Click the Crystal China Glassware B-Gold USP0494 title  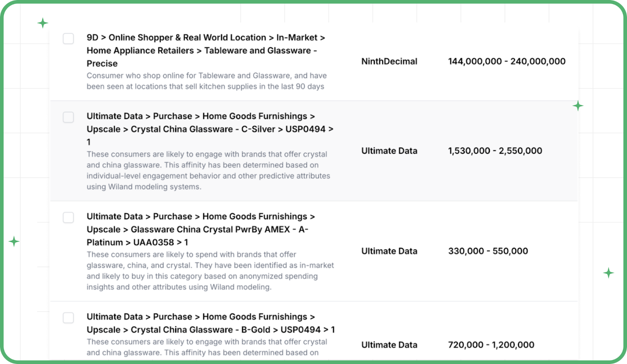tap(211, 323)
